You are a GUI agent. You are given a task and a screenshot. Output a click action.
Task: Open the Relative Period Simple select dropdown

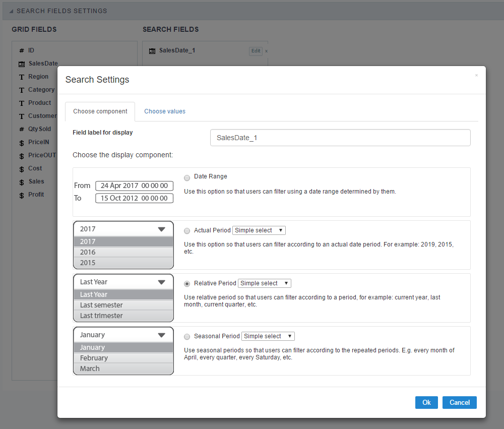tap(264, 283)
